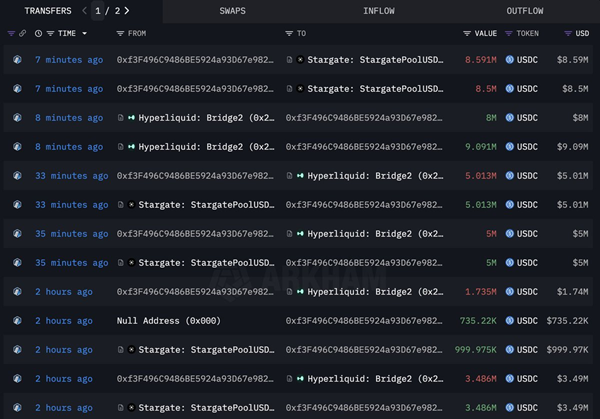Open the VALUE column filter
Image resolution: width=600 pixels, height=419 pixels.
467,34
